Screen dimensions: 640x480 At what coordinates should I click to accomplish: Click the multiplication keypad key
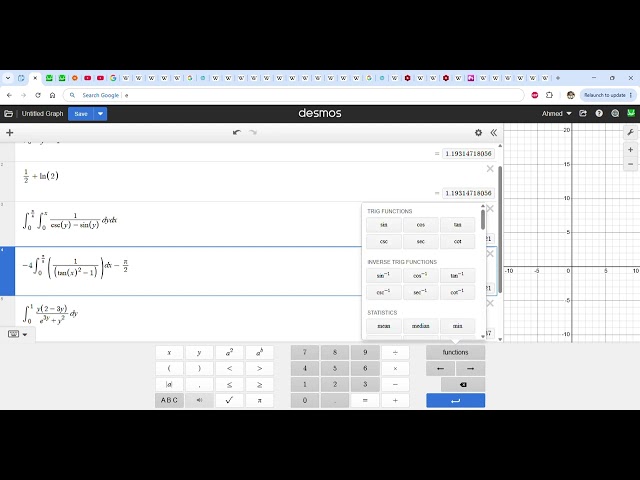click(x=395, y=369)
